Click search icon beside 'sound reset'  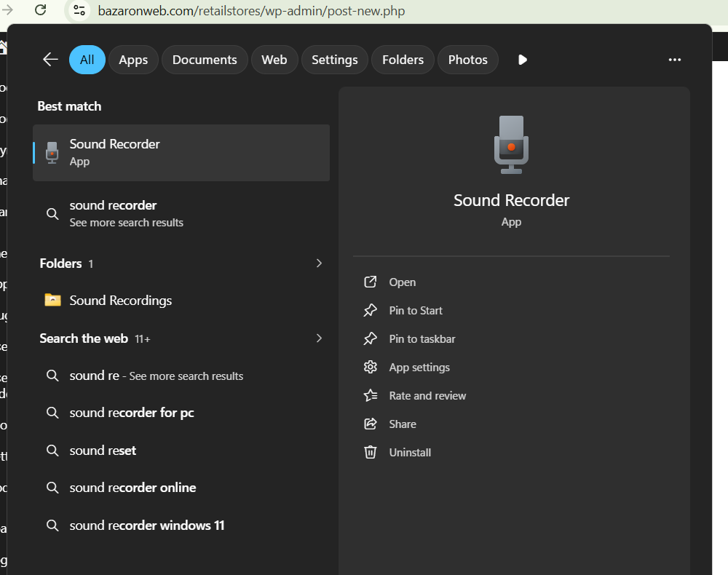tap(52, 450)
